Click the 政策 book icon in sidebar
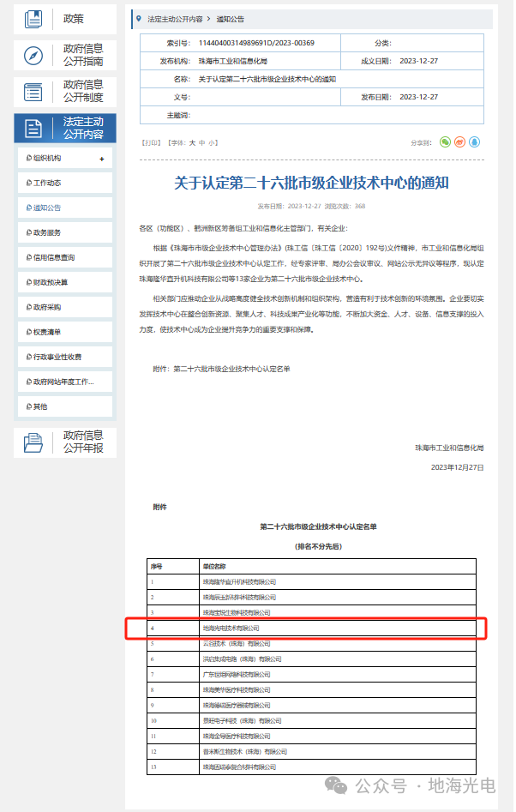The height and width of the screenshot is (812, 516). [33, 19]
